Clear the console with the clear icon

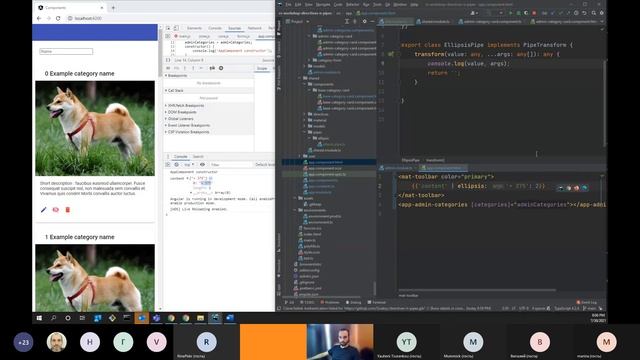click(176, 164)
